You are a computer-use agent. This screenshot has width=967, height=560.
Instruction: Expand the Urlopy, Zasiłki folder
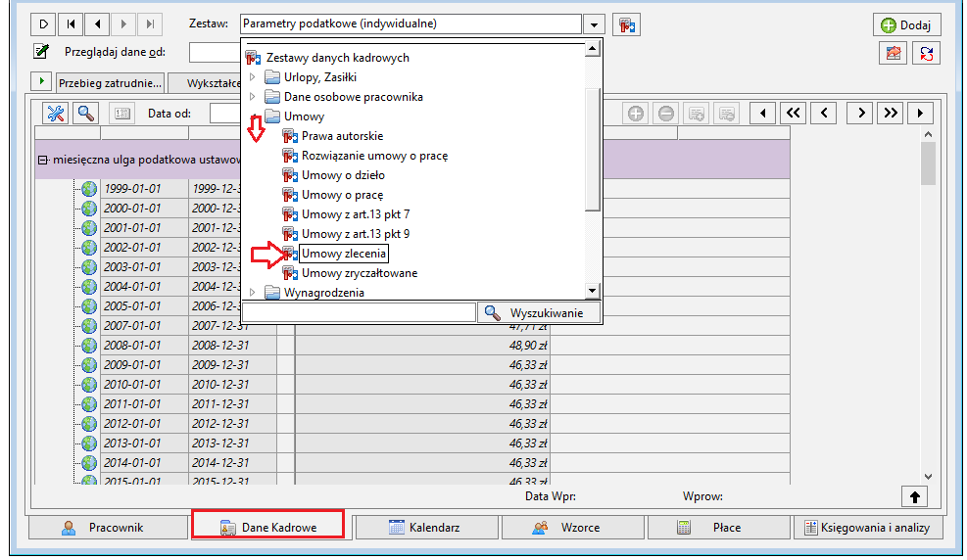coord(252,77)
